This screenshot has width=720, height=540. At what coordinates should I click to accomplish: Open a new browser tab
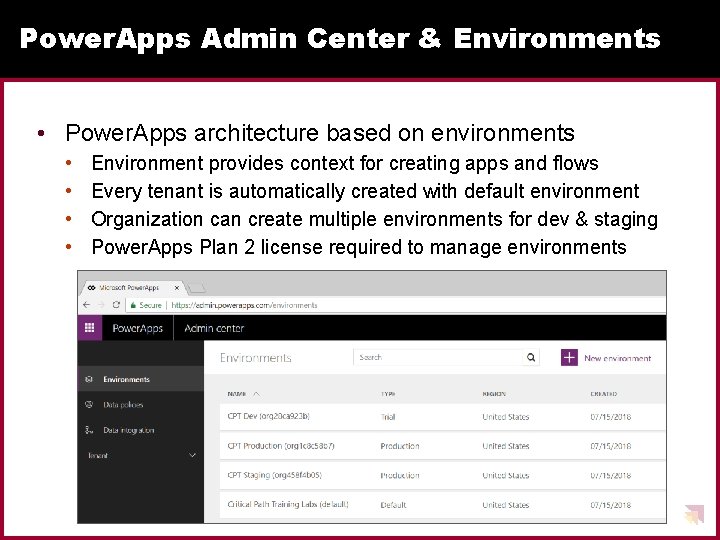click(197, 288)
